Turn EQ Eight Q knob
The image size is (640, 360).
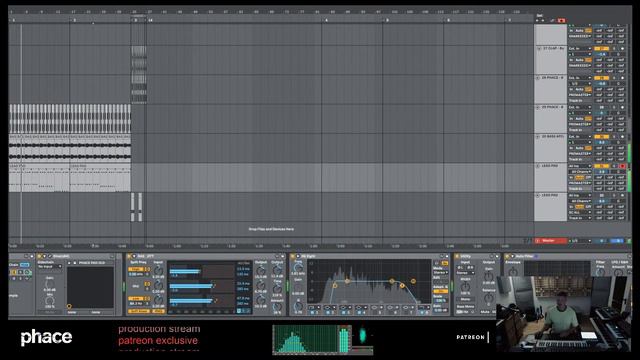click(x=298, y=306)
